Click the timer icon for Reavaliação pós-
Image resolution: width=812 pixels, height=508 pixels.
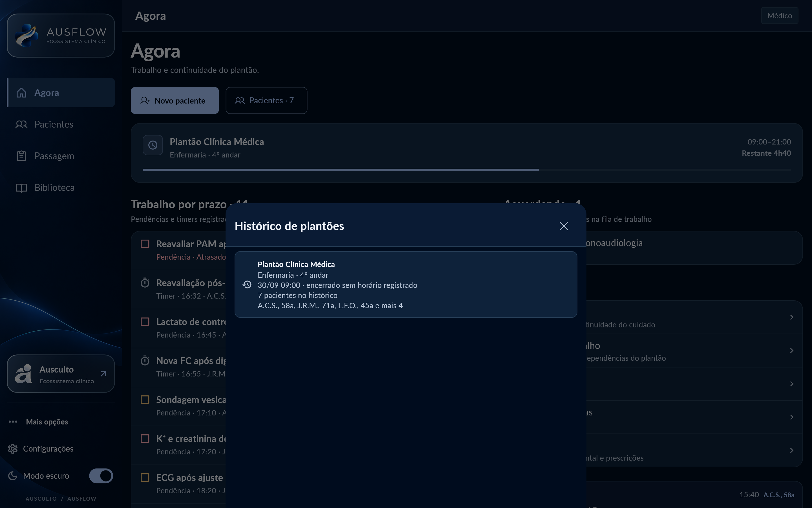pyautogui.click(x=145, y=283)
